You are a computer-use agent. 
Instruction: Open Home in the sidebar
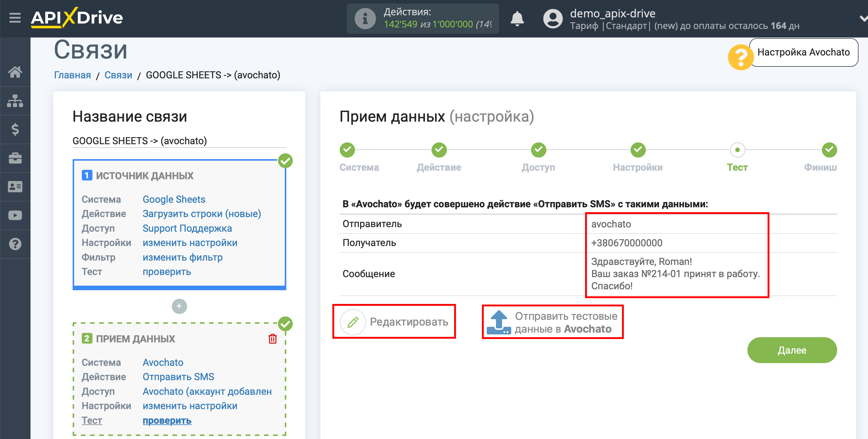(x=15, y=72)
